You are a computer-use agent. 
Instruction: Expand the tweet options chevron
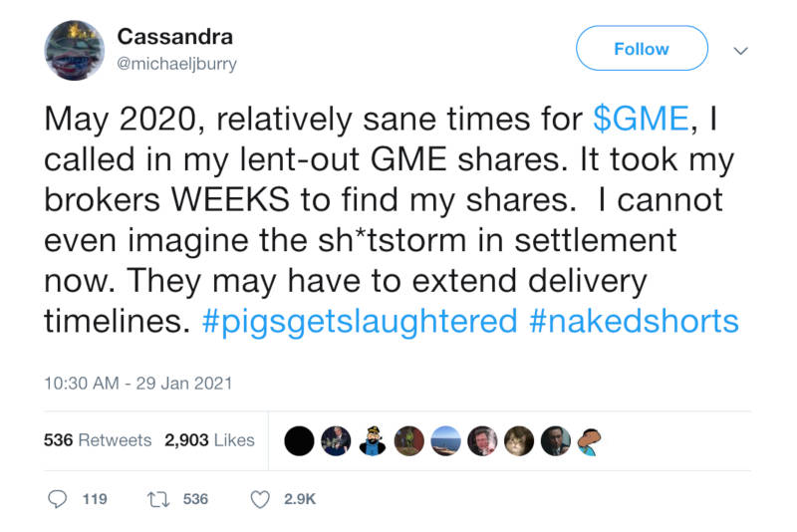(x=741, y=51)
